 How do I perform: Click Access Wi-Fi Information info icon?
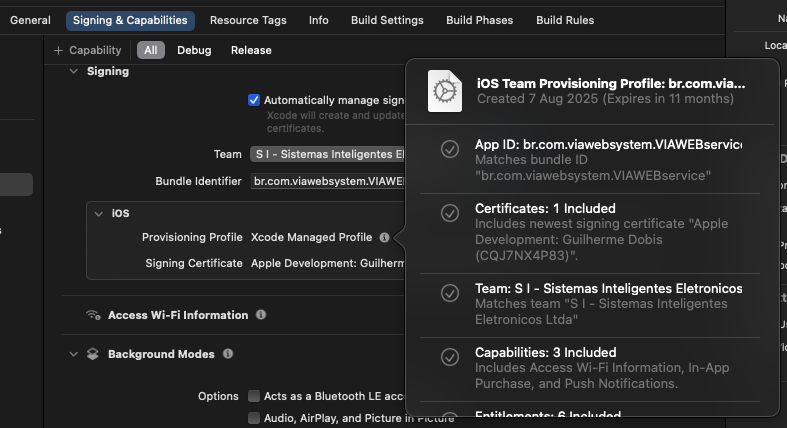[x=261, y=315]
